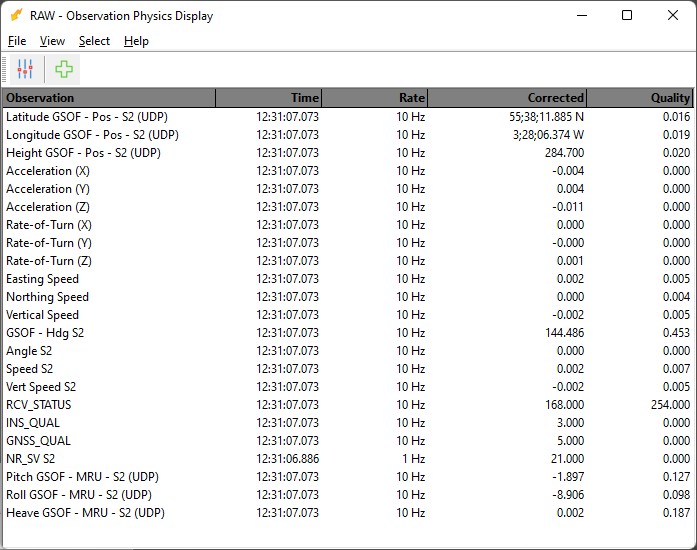Open the File menu
Viewport: 697px width, 550px height.
pos(16,41)
